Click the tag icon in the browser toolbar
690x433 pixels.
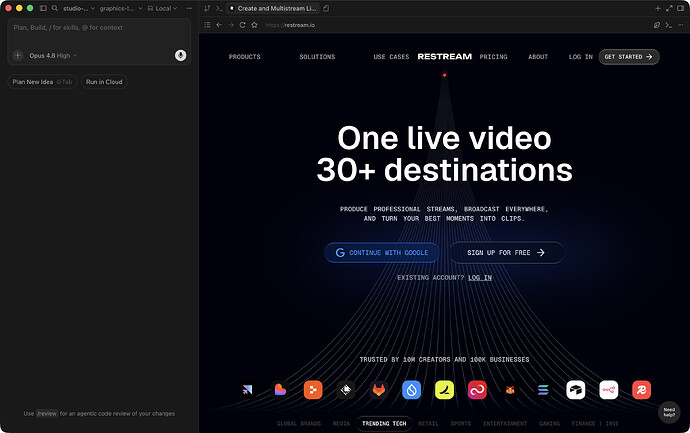(657, 25)
